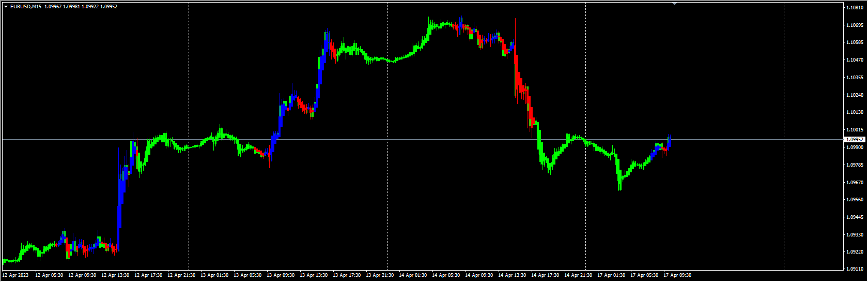Select the EURUSD,M15 symbol title text

pos(26,7)
